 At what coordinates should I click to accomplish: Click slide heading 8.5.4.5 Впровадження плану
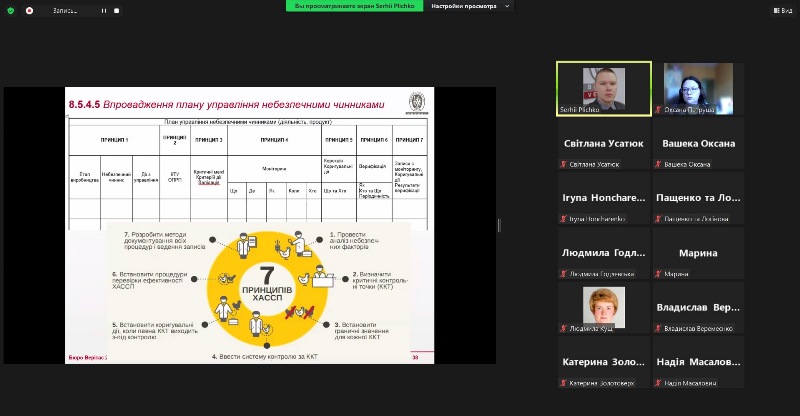pyautogui.click(x=227, y=105)
